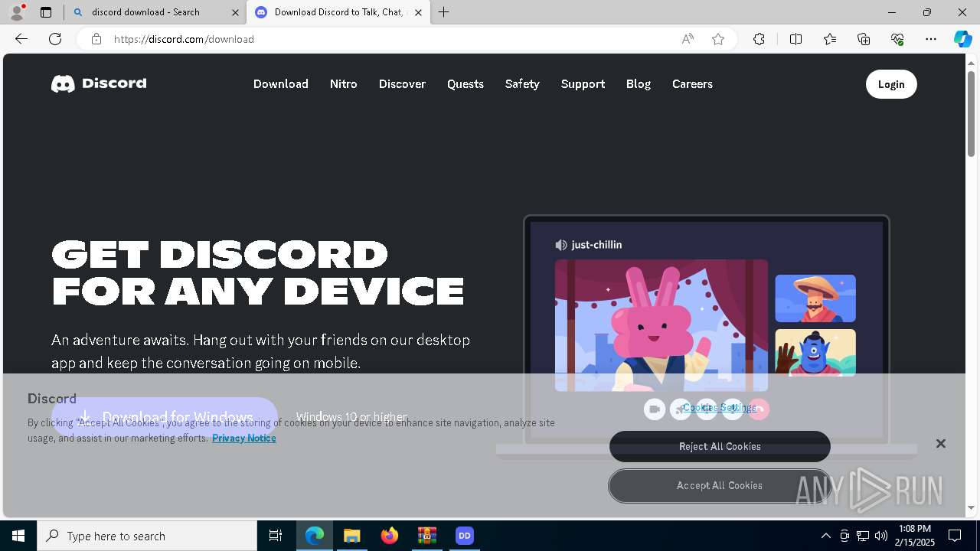
Task: Select the Download Discord tab
Action: (x=337, y=12)
